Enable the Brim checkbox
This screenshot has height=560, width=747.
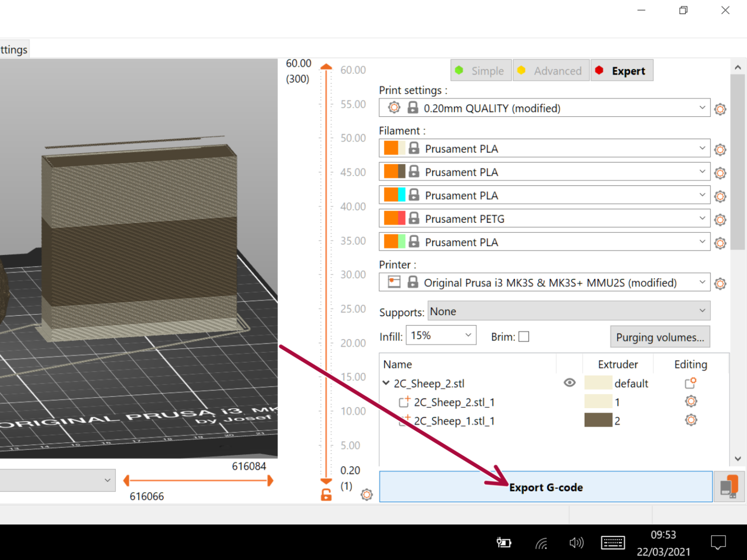tap(524, 337)
